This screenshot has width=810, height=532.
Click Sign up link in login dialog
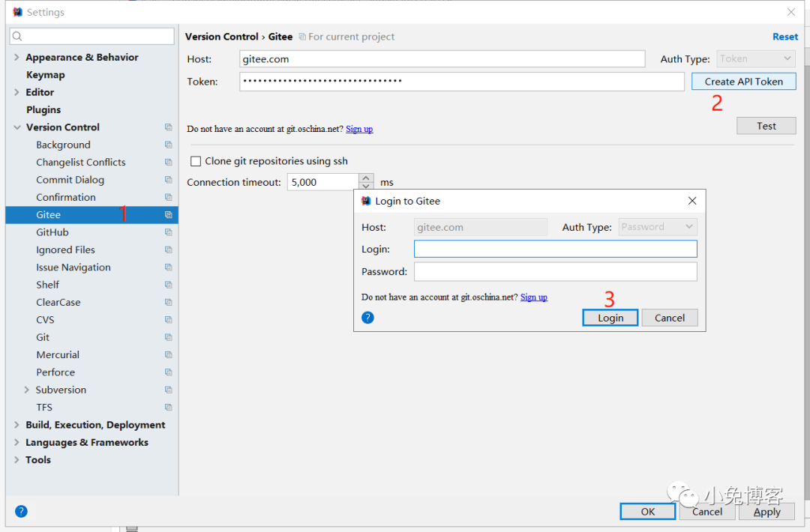click(534, 297)
